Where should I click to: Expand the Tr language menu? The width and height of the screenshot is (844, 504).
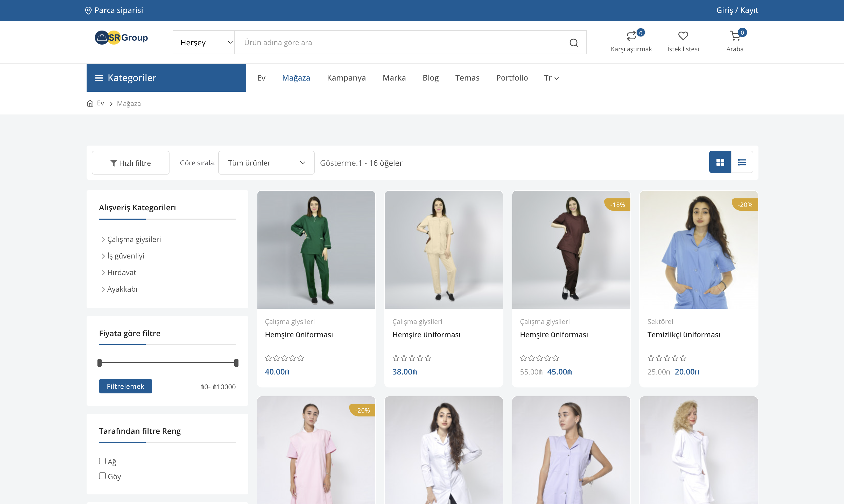[551, 78]
